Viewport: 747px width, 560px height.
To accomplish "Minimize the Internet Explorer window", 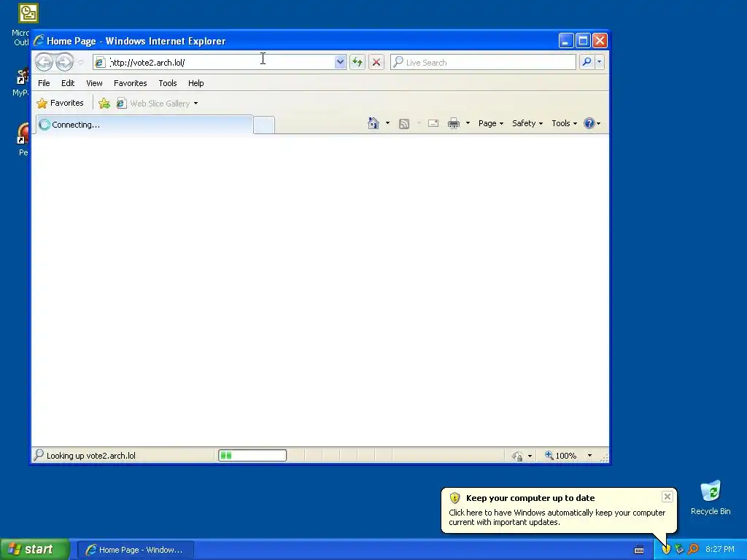I will coord(566,41).
